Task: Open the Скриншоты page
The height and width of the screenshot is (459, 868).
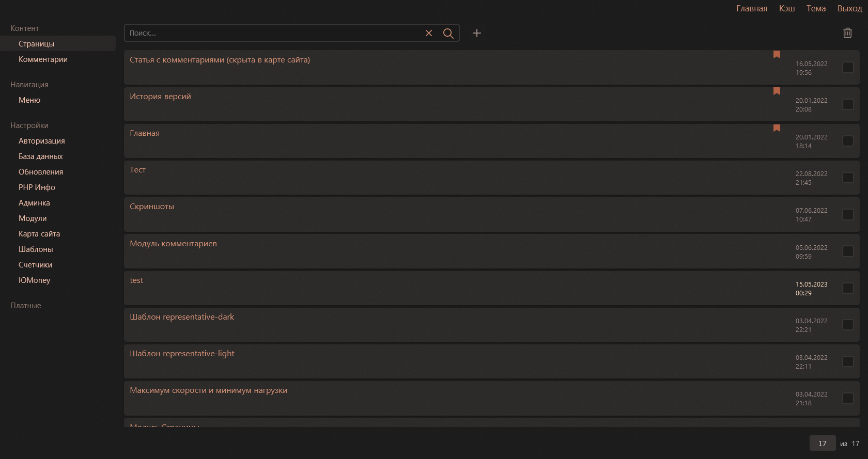Action: point(152,207)
